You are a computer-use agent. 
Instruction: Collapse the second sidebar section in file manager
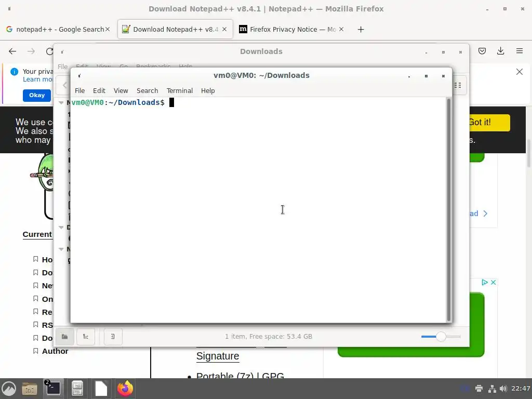[x=61, y=228]
